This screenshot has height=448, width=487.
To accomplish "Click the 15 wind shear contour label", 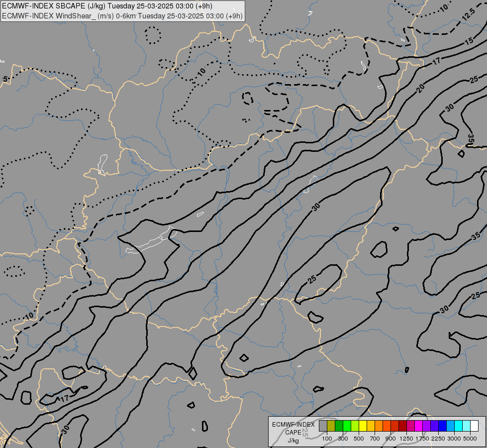I will point(469,41).
